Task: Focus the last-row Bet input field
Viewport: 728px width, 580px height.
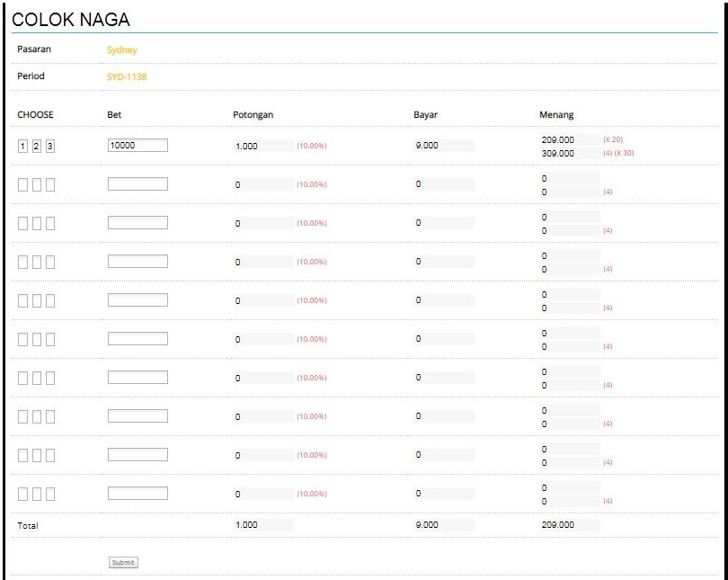Action: pos(138,493)
